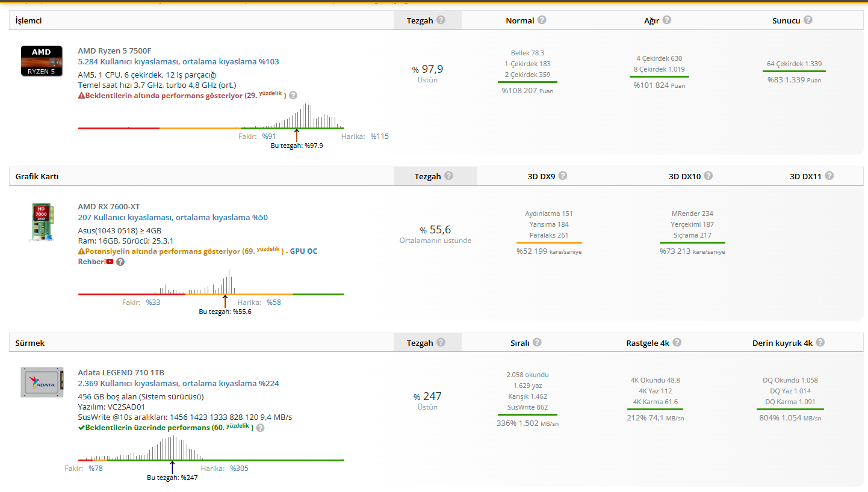Viewport: 868px width, 492px height.
Task: Open the 3D DX10 help icon
Action: [x=708, y=176]
